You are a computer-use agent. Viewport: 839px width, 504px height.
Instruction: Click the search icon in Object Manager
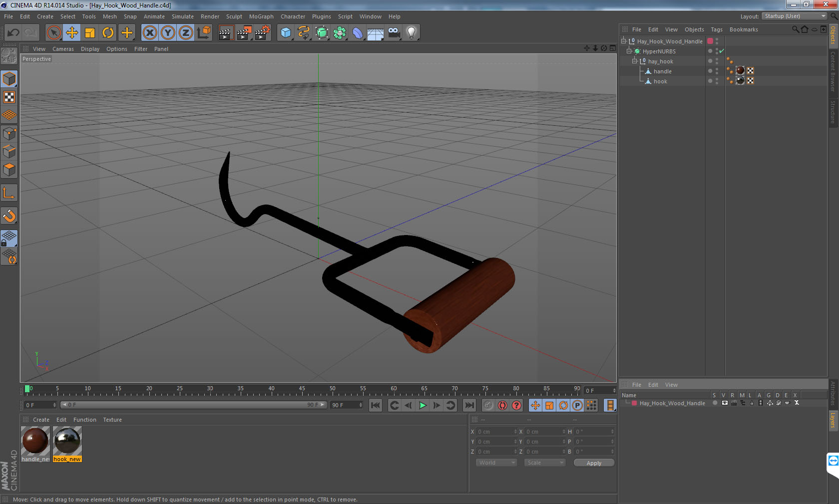pos(795,29)
